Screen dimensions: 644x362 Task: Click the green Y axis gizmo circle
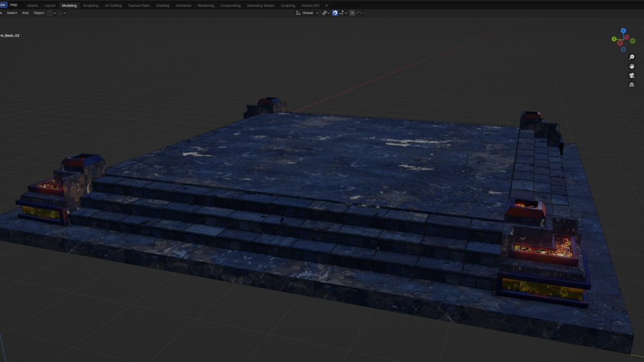point(614,39)
